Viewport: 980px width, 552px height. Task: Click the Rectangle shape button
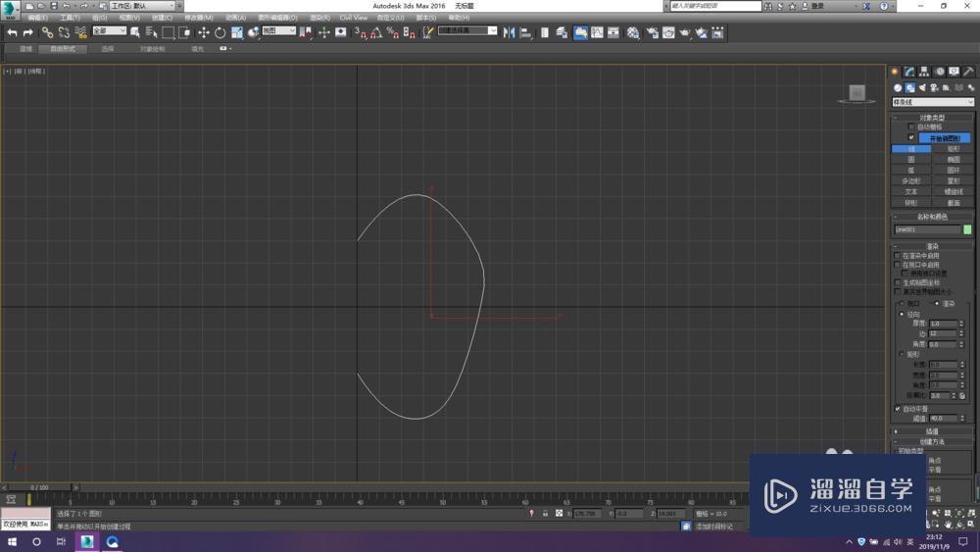click(953, 149)
